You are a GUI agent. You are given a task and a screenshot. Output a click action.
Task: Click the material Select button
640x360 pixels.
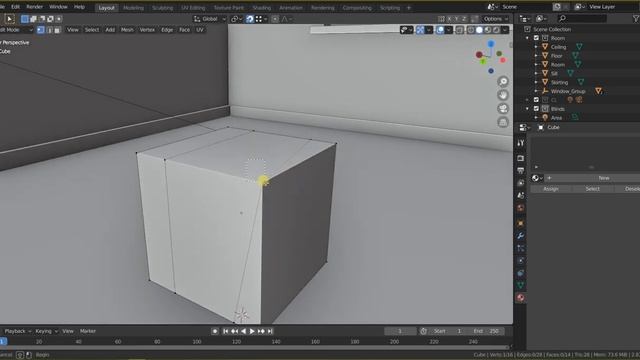[592, 189]
